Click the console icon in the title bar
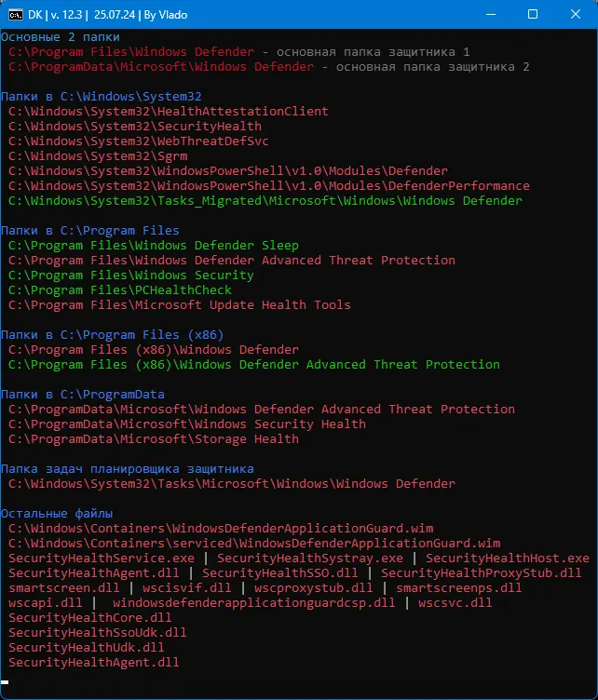Viewport: 598px width, 700px height. 16,15
